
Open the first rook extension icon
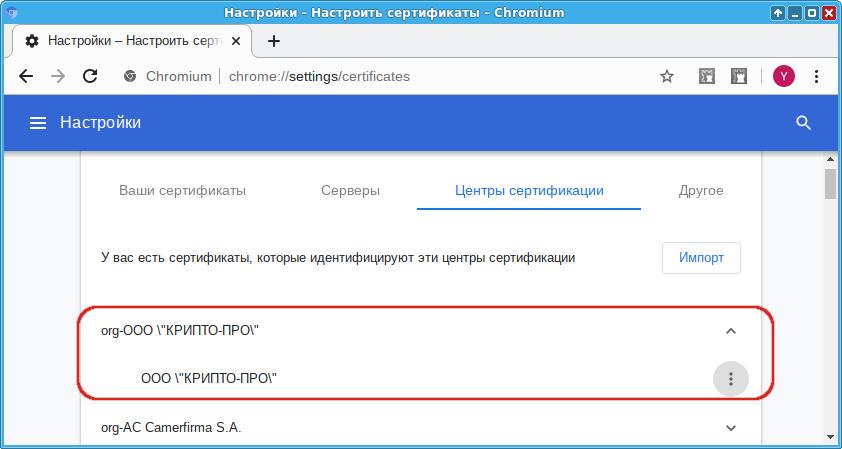pyautogui.click(x=707, y=76)
